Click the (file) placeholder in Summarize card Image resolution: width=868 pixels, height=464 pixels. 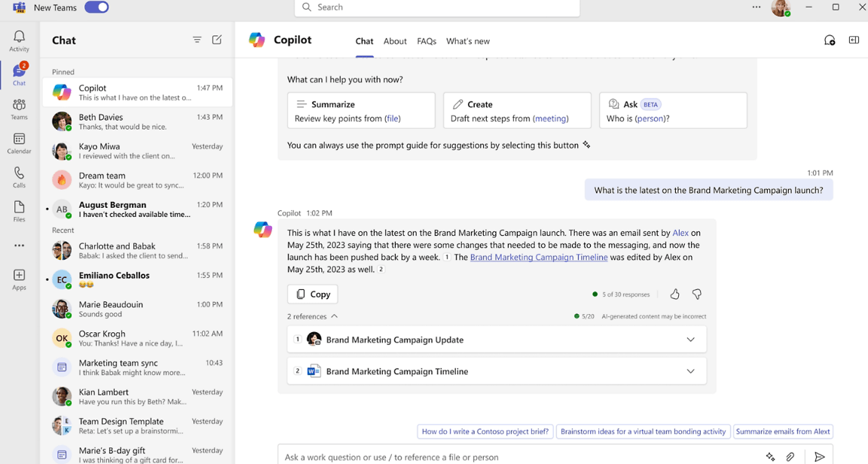(393, 118)
